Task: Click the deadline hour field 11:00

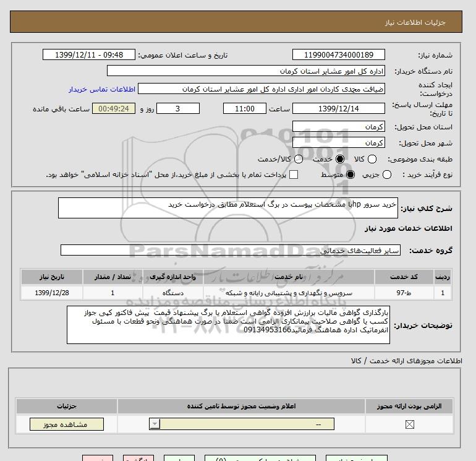Action: pos(245,108)
